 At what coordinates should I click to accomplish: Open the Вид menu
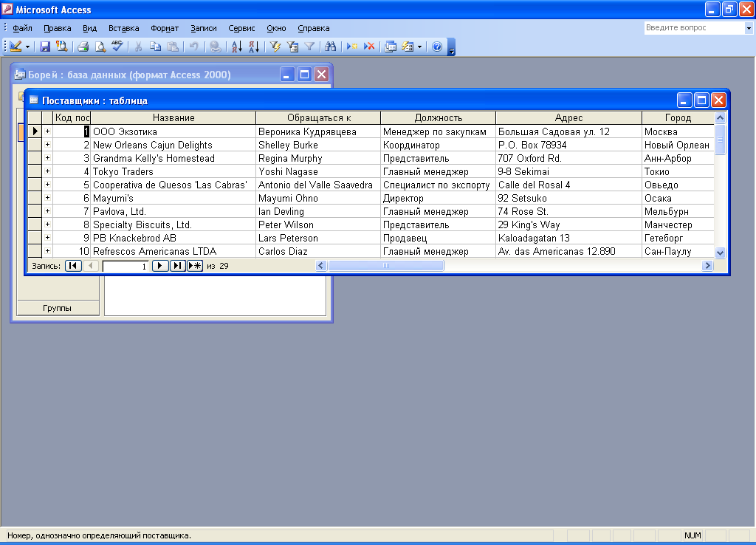click(x=89, y=28)
